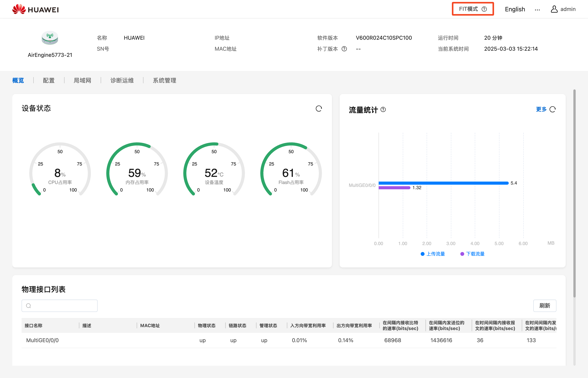Open help icon beside 补丁版本

tap(344, 49)
